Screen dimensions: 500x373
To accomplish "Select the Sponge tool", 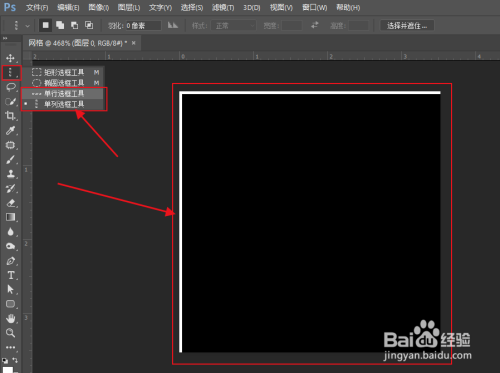I will point(10,246).
